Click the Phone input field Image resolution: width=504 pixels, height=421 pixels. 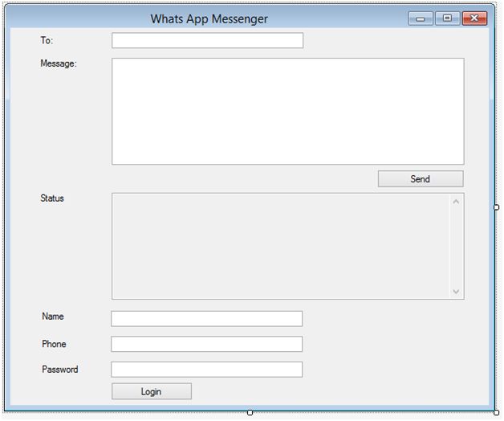coord(207,344)
